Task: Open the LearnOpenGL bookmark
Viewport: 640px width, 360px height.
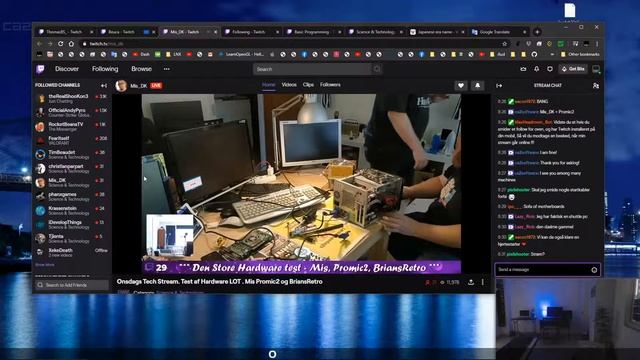Action: pyautogui.click(x=241, y=54)
